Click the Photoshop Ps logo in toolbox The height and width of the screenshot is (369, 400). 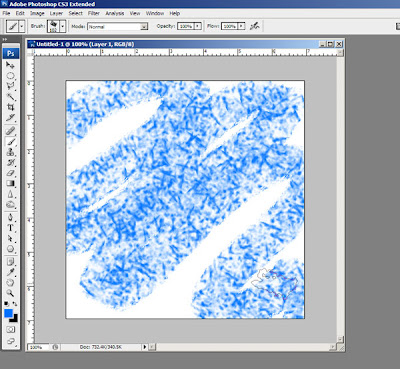(11, 53)
